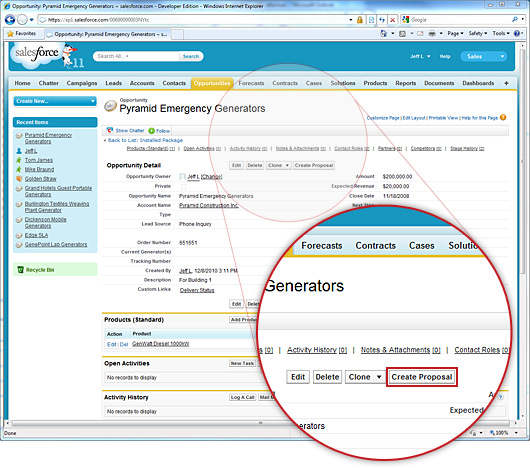Image resolution: width=530 pixels, height=468 pixels.
Task: Click the green Follow plus icon
Action: [x=151, y=131]
